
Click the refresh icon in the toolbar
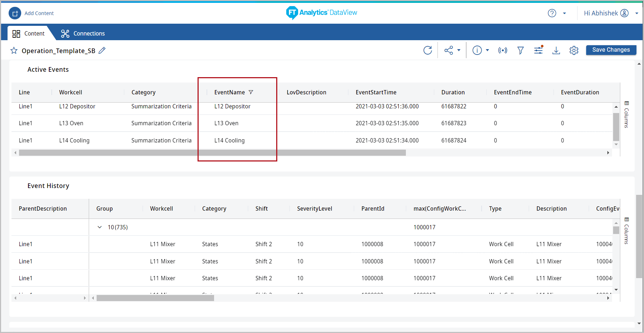pos(427,50)
